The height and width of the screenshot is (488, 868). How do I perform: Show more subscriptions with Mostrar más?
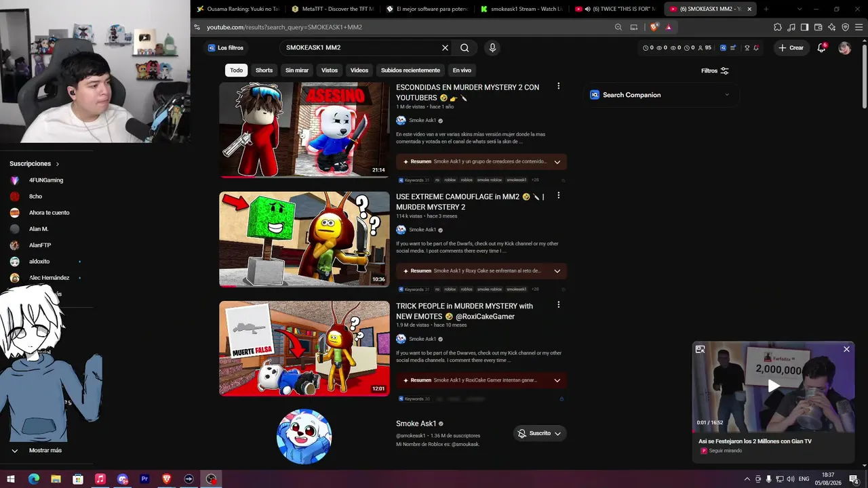coord(45,451)
